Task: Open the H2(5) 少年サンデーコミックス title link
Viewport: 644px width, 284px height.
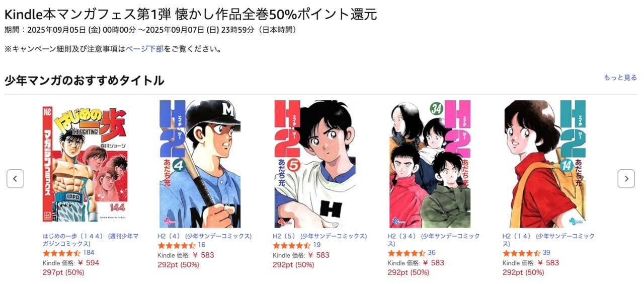Action: [x=319, y=236]
